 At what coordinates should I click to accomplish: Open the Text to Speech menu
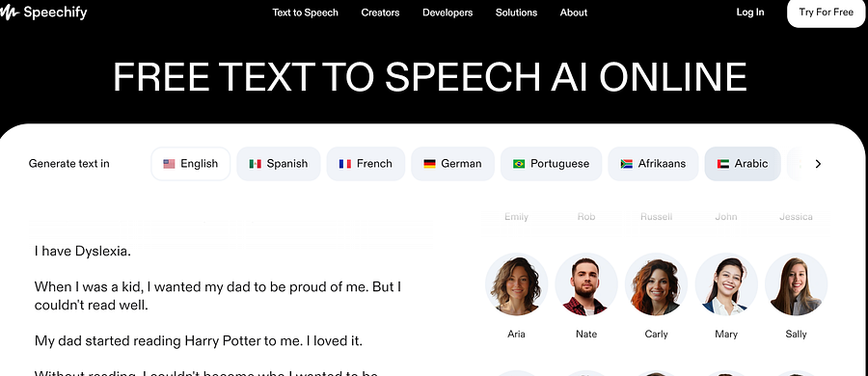305,13
